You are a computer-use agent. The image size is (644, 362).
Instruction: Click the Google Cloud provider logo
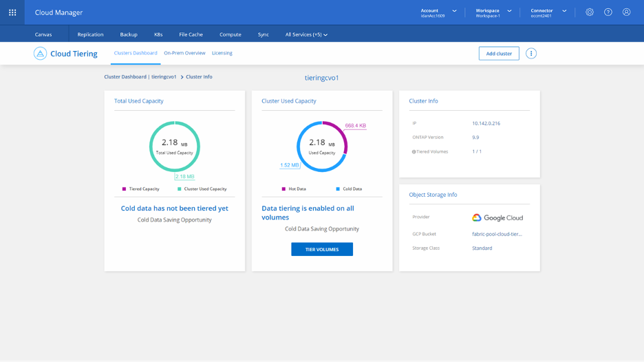click(x=497, y=217)
